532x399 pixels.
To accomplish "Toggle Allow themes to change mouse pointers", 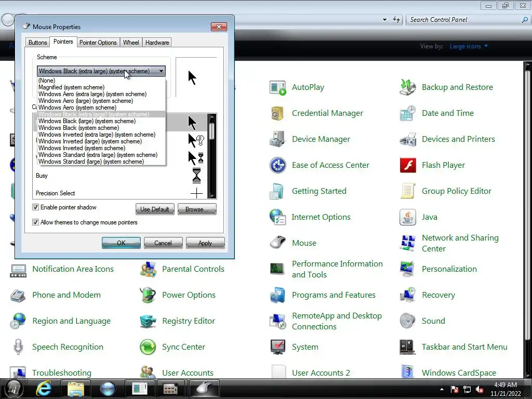I will click(35, 222).
